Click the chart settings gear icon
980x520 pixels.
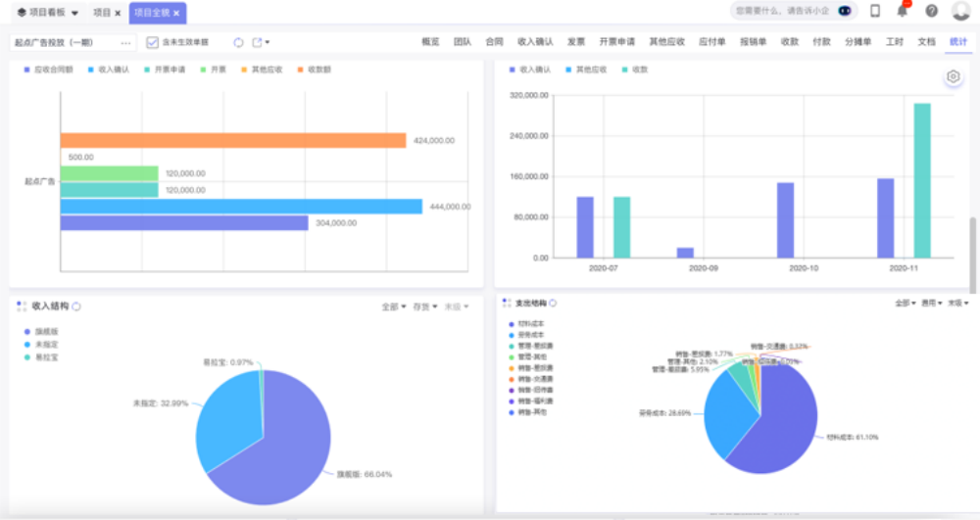[x=954, y=76]
